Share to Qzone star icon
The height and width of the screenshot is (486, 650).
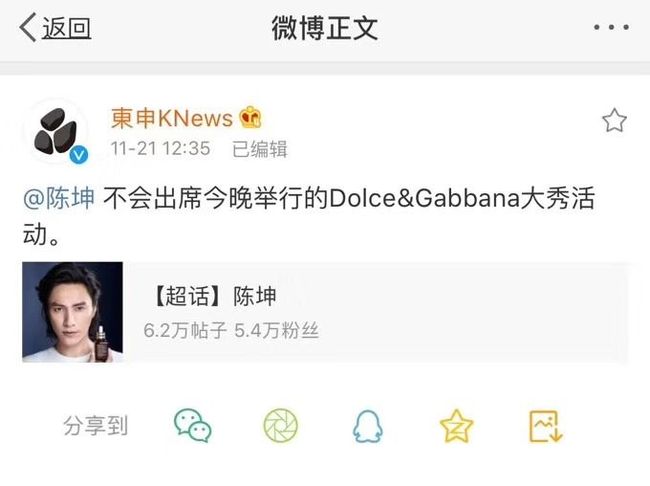pos(456,426)
